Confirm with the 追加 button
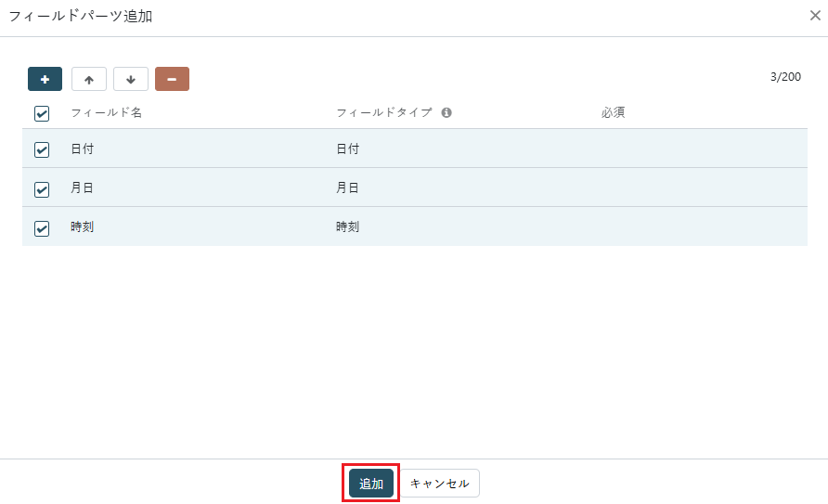Screen dimensions: 828x504 tap(371, 483)
